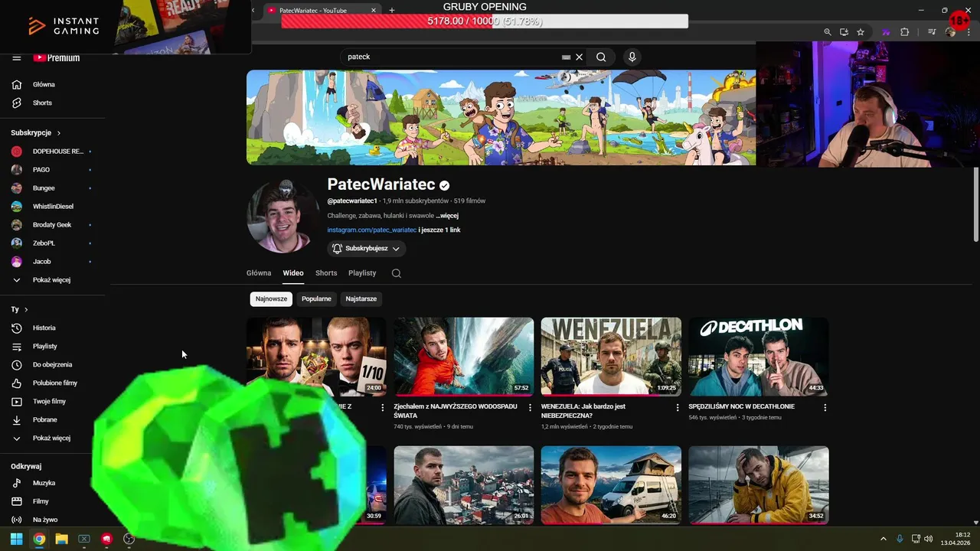Click the PatecWariatec channel avatar
Image resolution: width=980 pixels, height=551 pixels.
tap(283, 217)
